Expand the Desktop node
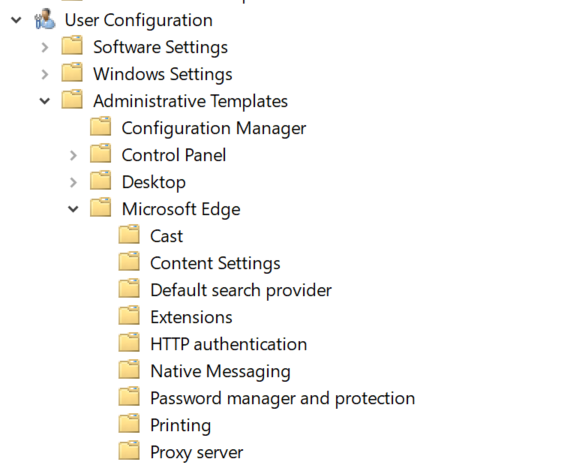This screenshot has width=564, height=466. point(73,182)
